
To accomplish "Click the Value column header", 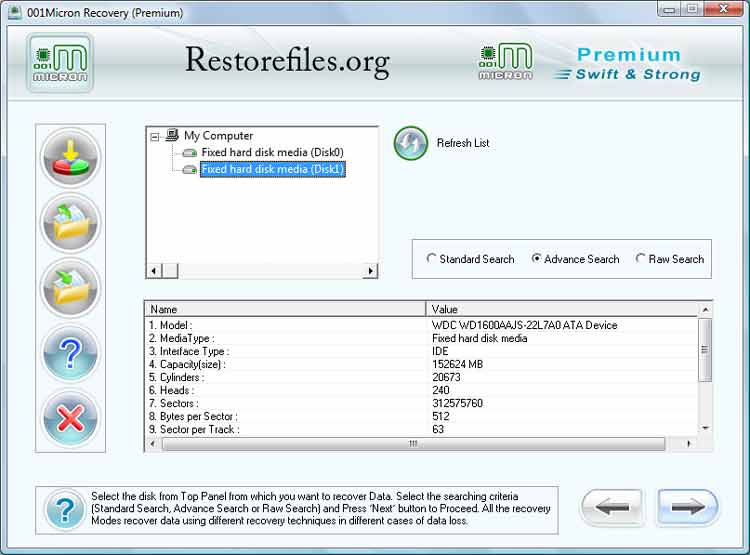I will pos(562,309).
